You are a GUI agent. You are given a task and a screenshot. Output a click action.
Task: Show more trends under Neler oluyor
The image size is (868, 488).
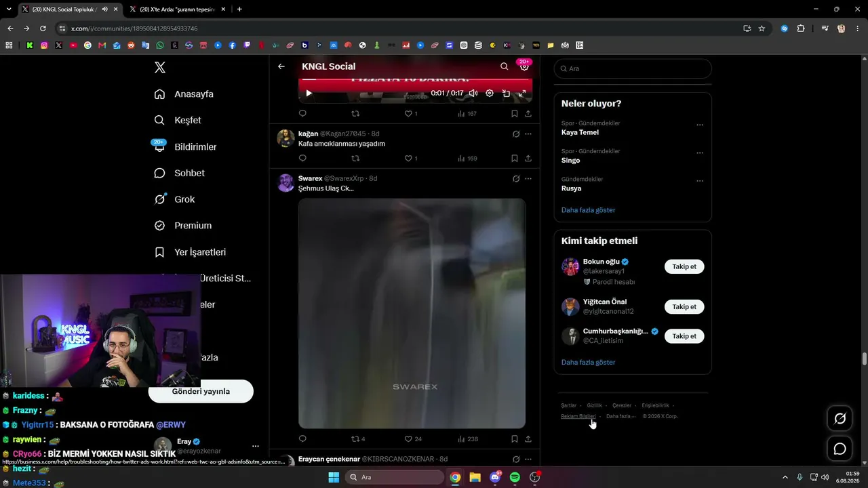point(589,210)
